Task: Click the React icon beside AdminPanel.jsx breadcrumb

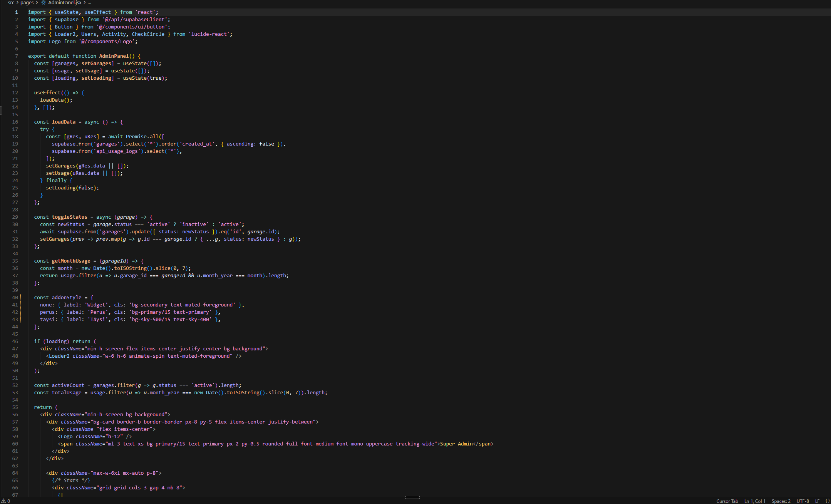Action: pos(44,3)
